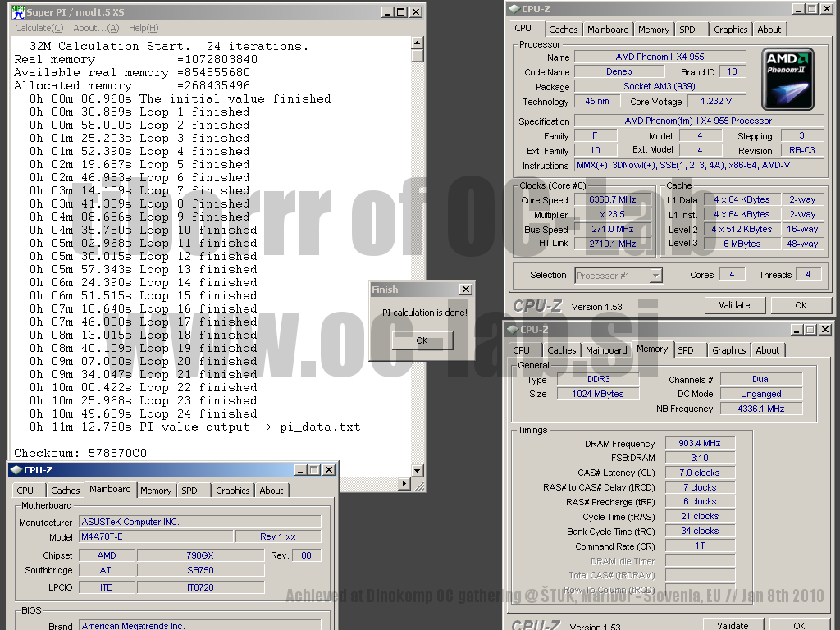Switch to About tab in top CPU-Z window

coord(769,30)
